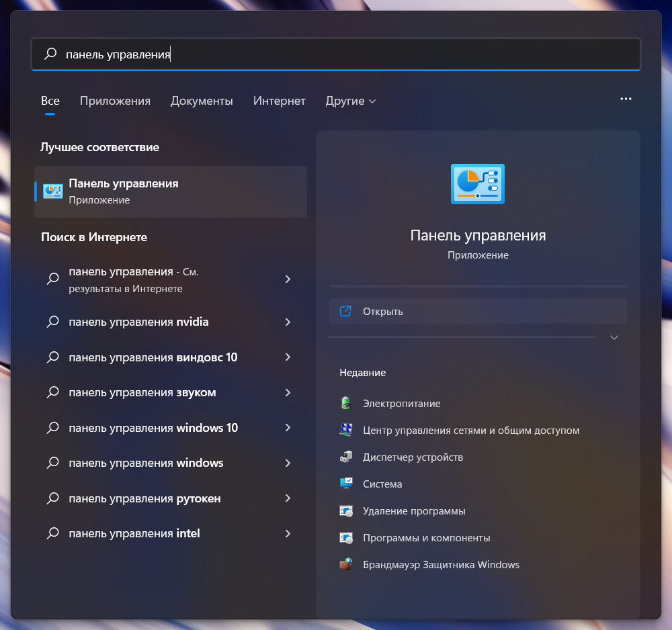This screenshot has height=630, width=672.
Task: Expand arrow for панель управления nvidia
Action: click(x=288, y=322)
